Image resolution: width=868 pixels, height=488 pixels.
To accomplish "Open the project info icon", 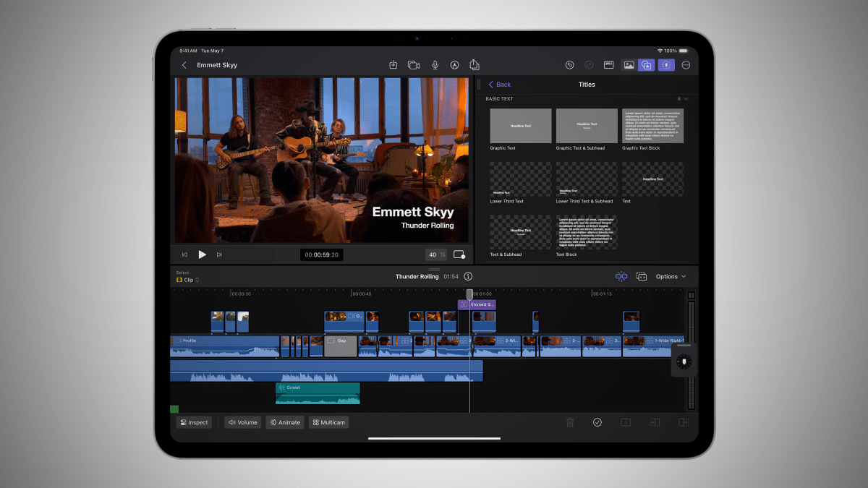I will pyautogui.click(x=468, y=276).
